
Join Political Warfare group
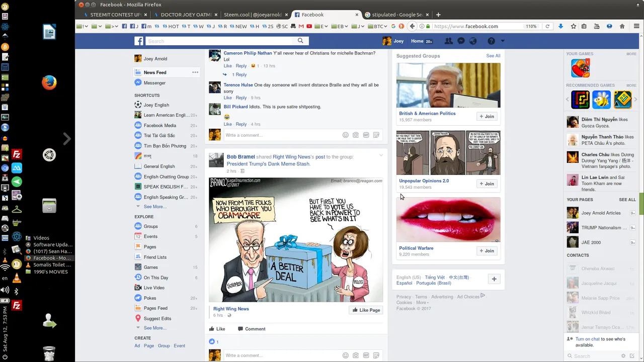487,251
